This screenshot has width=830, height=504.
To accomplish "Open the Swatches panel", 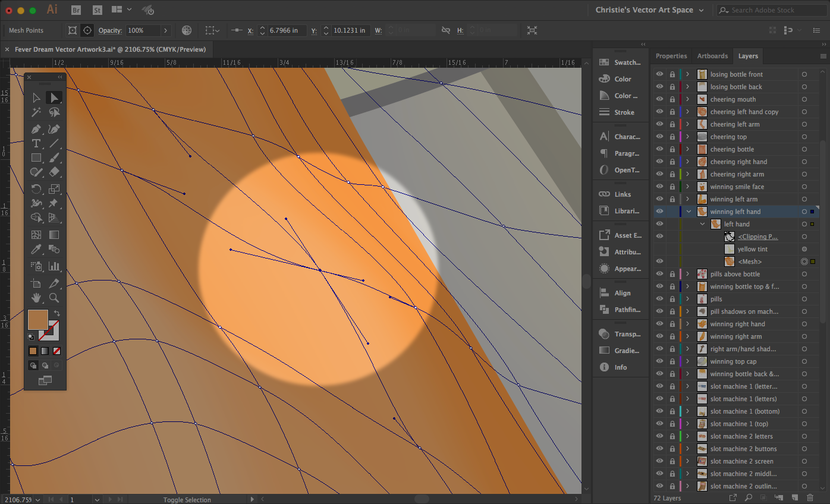I will 620,62.
